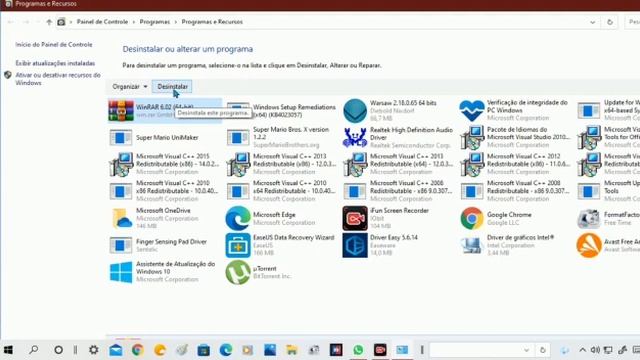Viewport: 640px width, 360px height.
Task: Click the taskbar address toolbar input field
Action: pos(476,350)
